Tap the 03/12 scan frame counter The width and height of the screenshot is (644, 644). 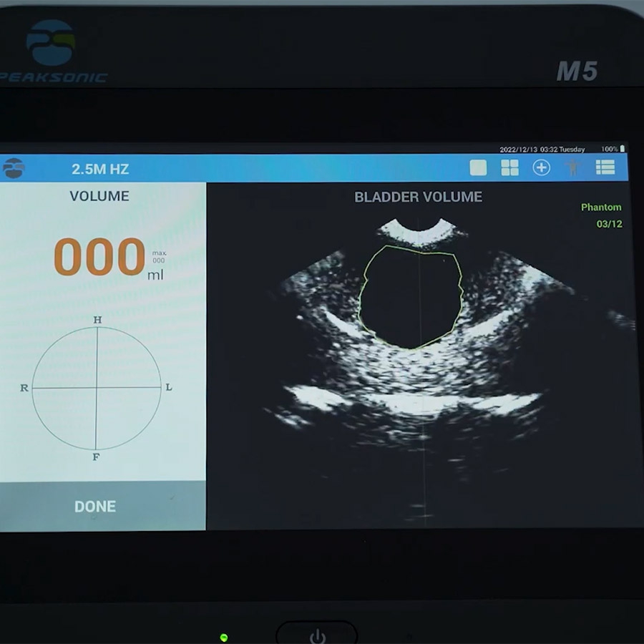[x=609, y=224]
